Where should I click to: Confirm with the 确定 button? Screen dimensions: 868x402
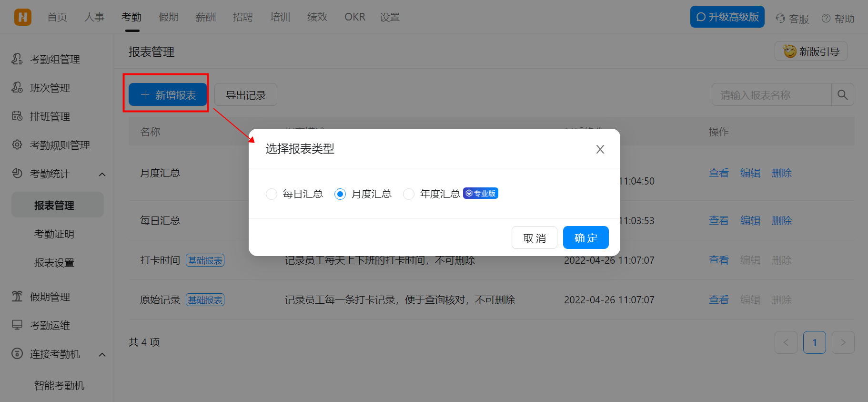[585, 237]
